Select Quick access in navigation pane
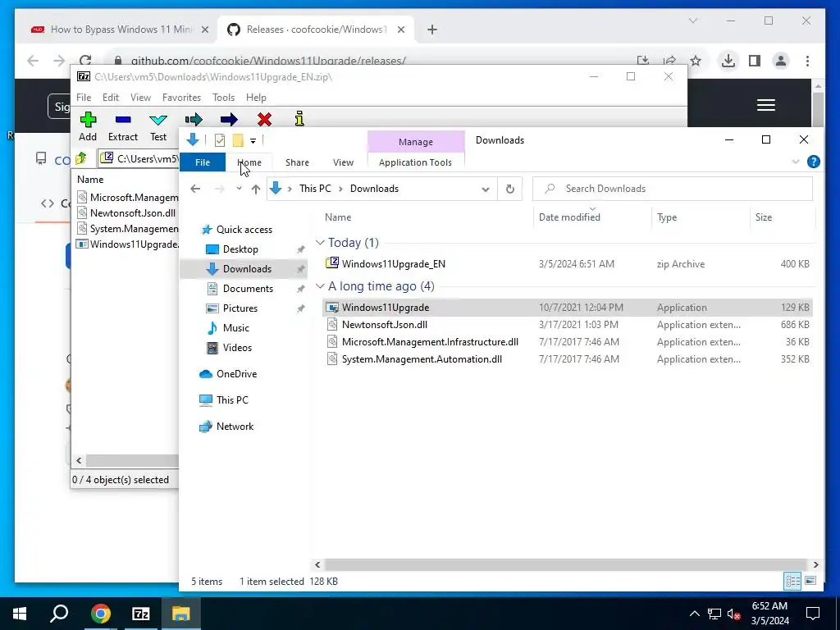Viewport: 840px width, 630px height. click(x=244, y=230)
